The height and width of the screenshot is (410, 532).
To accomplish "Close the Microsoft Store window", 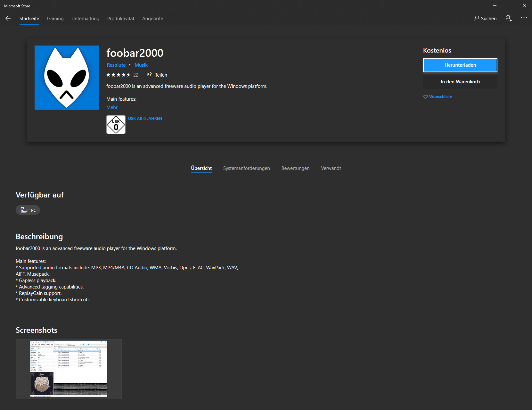I will (x=524, y=5).
